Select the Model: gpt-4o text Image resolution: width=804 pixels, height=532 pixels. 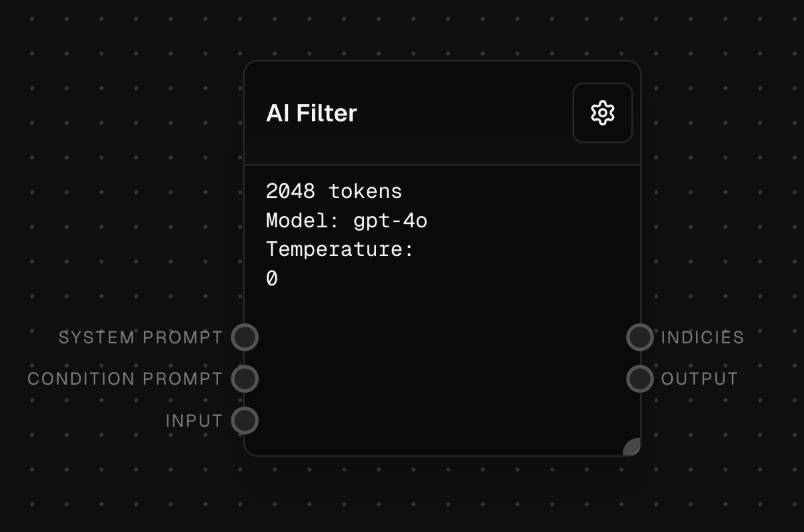point(347,221)
